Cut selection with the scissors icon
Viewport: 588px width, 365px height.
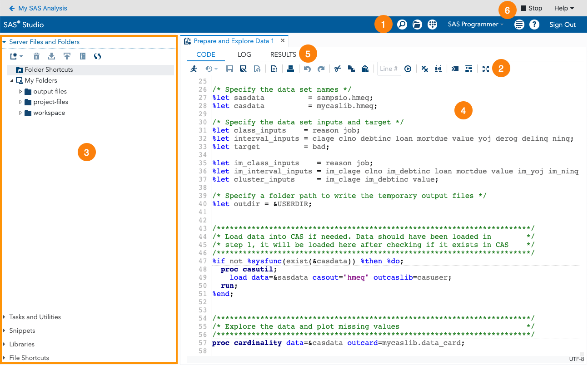click(x=337, y=69)
